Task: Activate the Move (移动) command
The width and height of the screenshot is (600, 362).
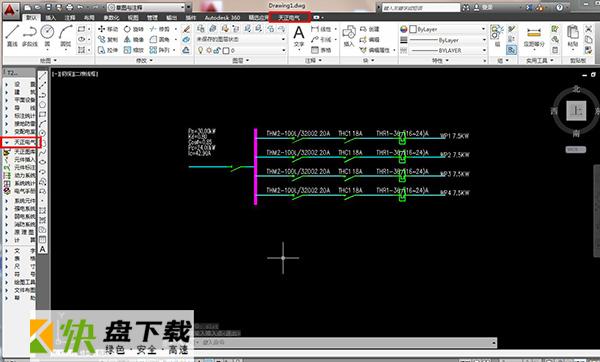Action: (x=108, y=29)
